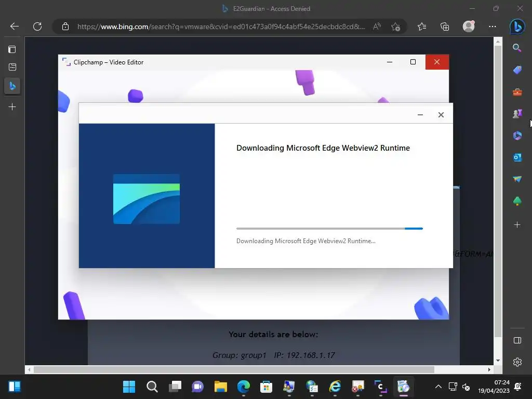The image size is (532, 399).
Task: Switch to Microsoft Edge on taskbar
Action: pos(243,387)
